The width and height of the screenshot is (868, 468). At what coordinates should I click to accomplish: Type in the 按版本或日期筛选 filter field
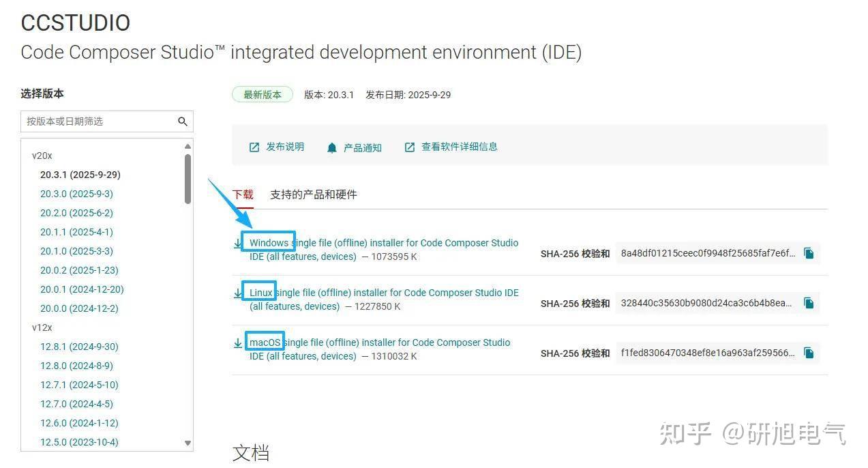pyautogui.click(x=99, y=121)
